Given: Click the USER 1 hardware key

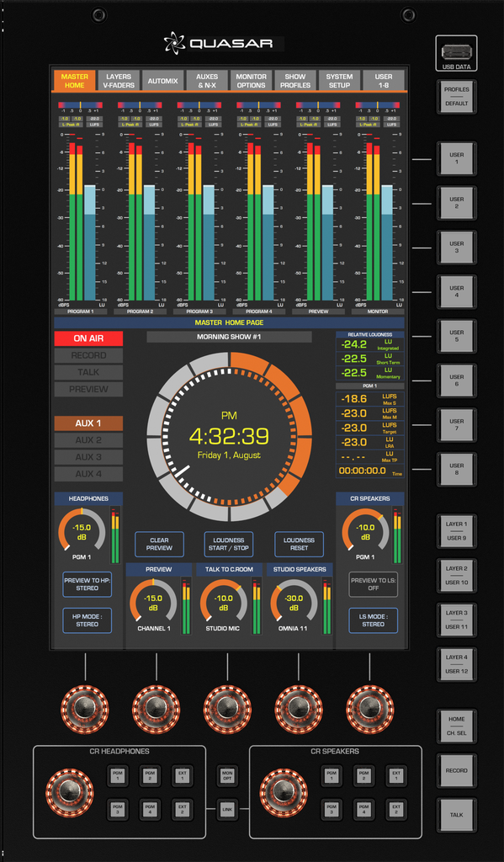Looking at the screenshot, I should [456, 159].
